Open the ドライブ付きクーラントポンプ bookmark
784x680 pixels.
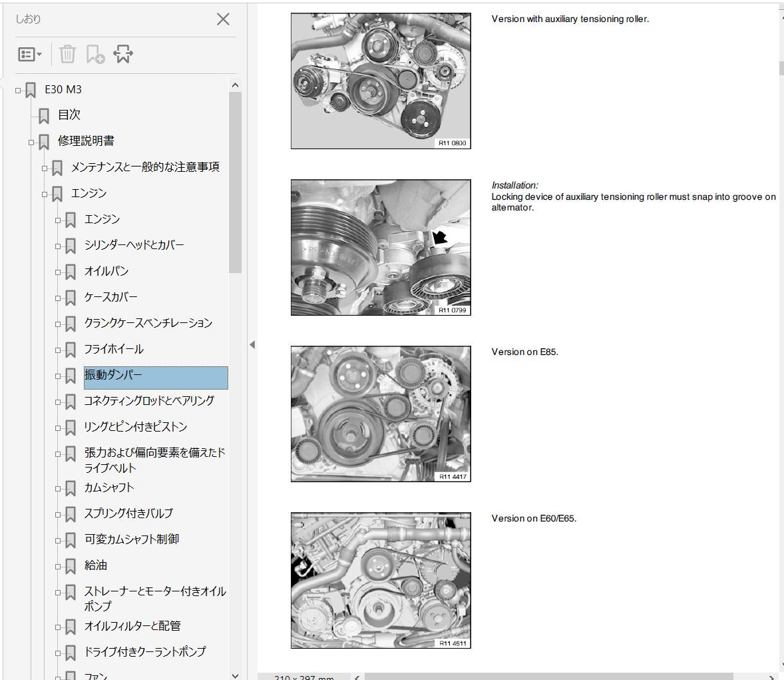point(145,651)
